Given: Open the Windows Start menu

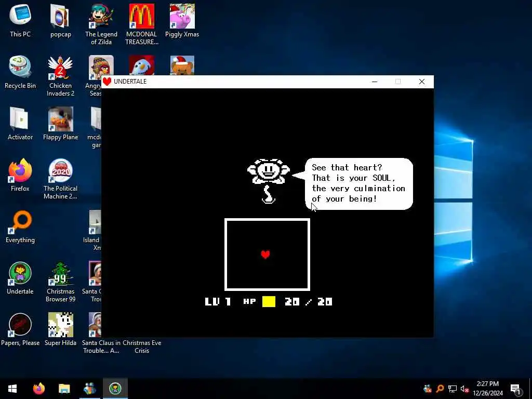Looking at the screenshot, I should click(x=12, y=389).
